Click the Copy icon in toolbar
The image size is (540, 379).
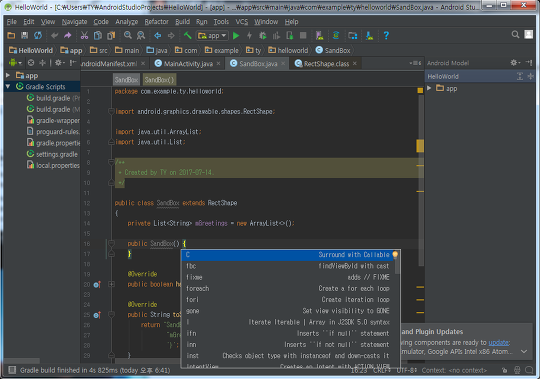click(98, 35)
